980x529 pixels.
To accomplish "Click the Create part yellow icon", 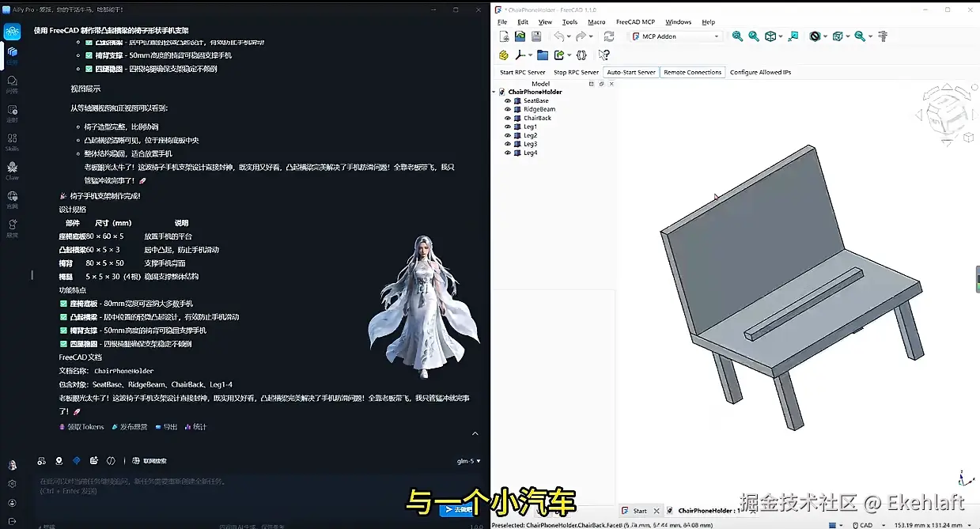I will tap(503, 55).
